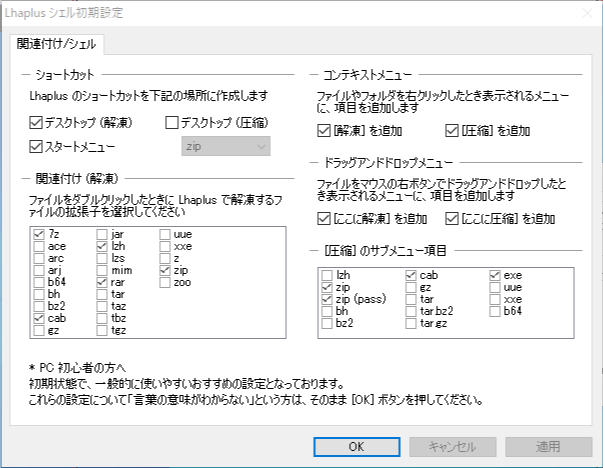Check xxe in the association list
Image resolution: width=603 pixels, height=468 pixels.
click(x=165, y=246)
